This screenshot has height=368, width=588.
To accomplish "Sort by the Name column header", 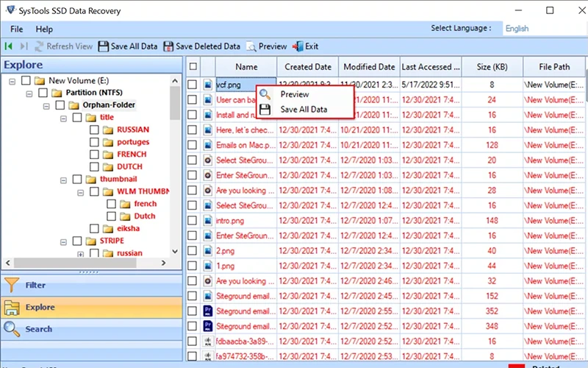I will click(x=246, y=67).
